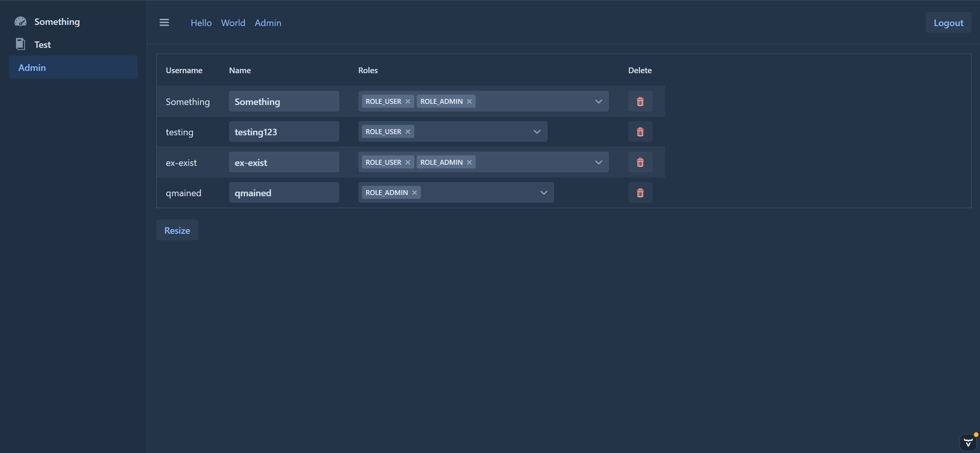Click the Logout button
980x453 pixels.
point(948,23)
